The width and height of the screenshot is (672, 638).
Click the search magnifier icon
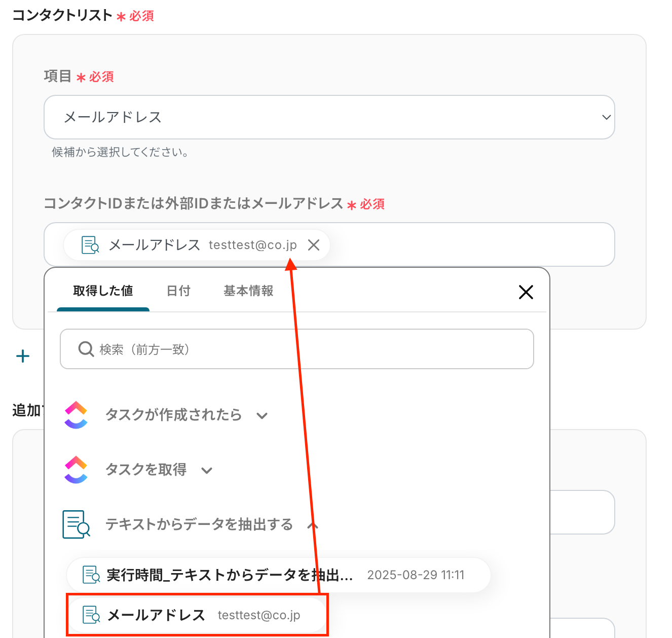86,349
